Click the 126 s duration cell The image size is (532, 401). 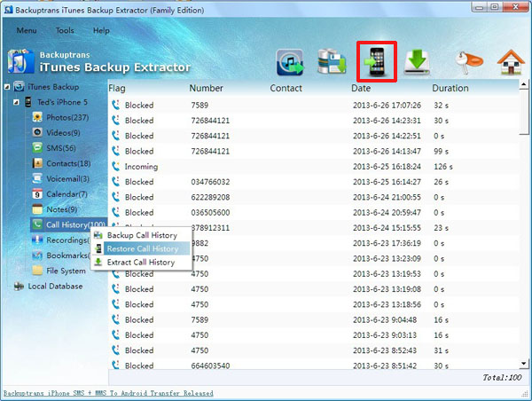tap(443, 167)
